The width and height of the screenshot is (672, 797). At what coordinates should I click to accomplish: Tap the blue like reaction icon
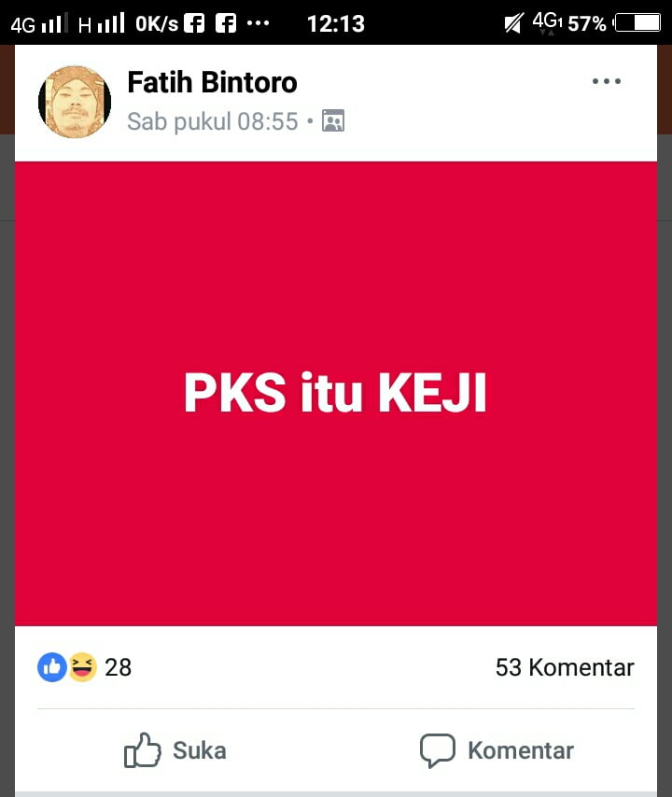pos(52,667)
